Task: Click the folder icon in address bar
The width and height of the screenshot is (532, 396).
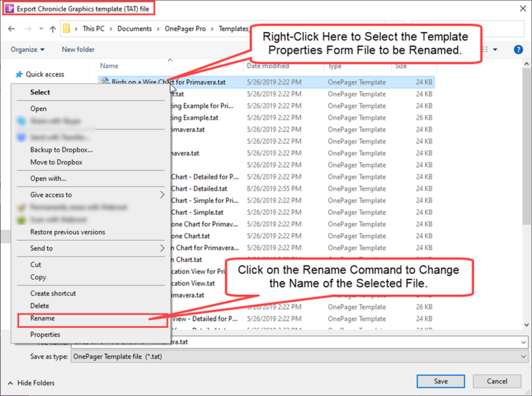Action: coord(67,29)
